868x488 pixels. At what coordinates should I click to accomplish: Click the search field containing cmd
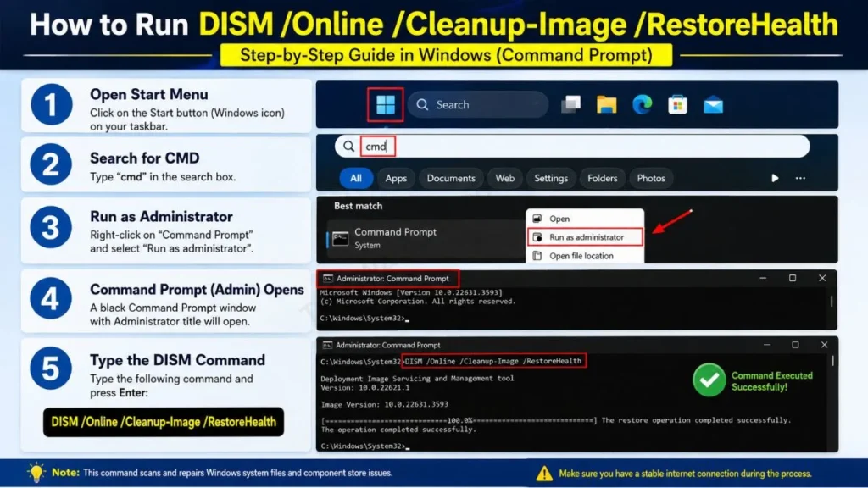pyautogui.click(x=572, y=146)
